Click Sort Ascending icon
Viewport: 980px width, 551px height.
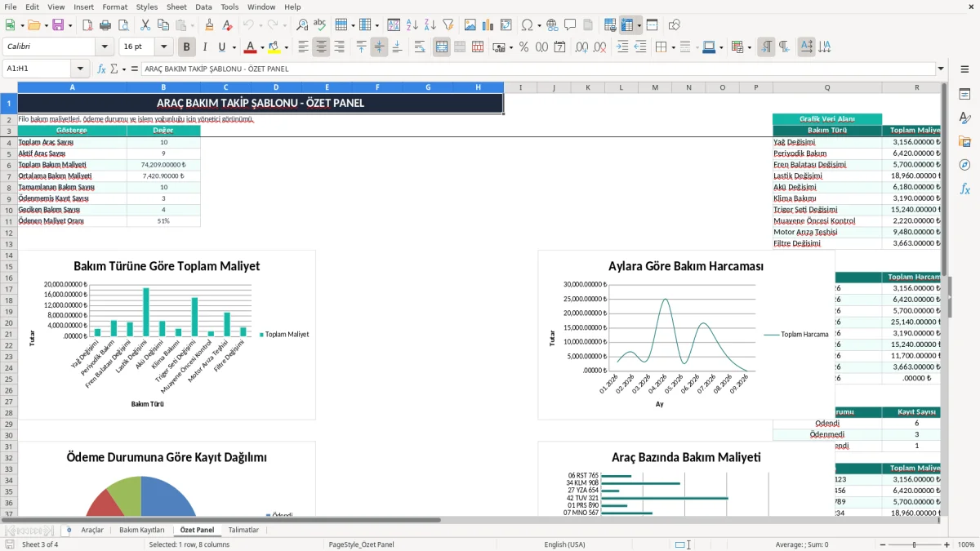(x=412, y=25)
